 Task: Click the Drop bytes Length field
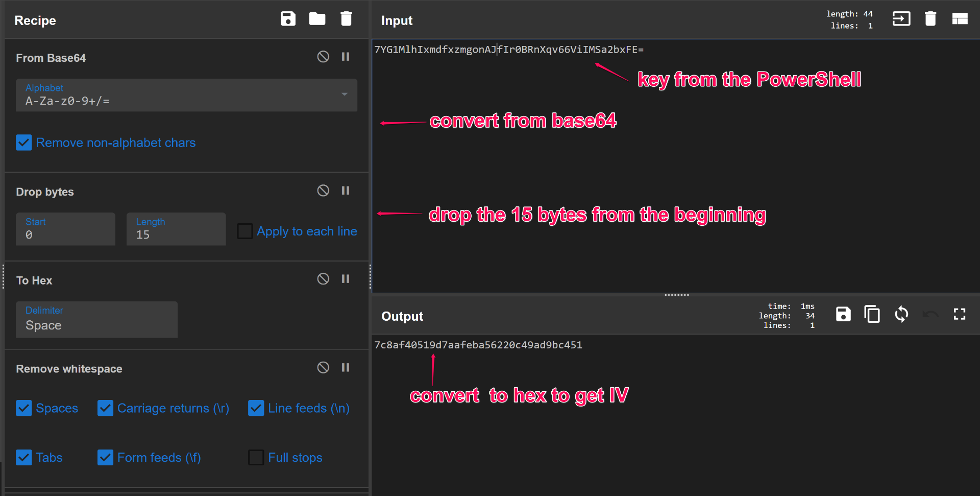[176, 229]
